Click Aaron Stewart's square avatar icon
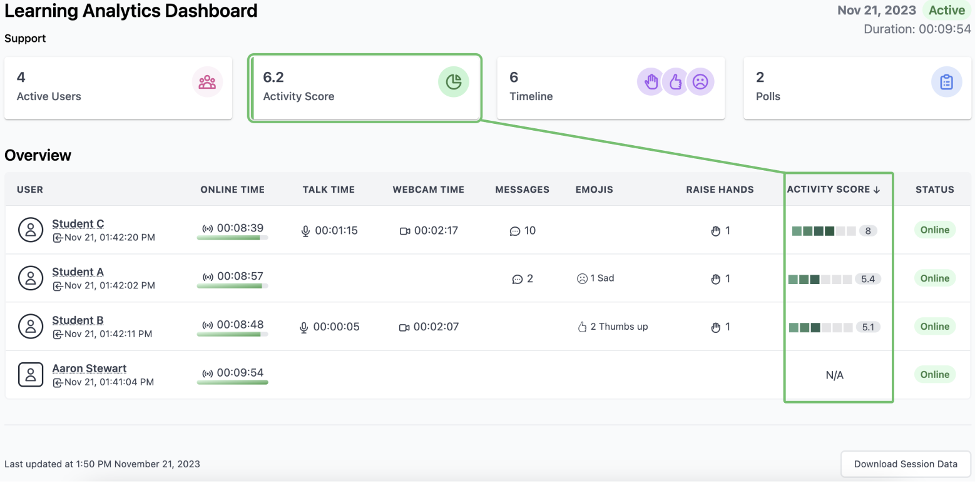This screenshot has width=980, height=483. pyautogui.click(x=30, y=375)
